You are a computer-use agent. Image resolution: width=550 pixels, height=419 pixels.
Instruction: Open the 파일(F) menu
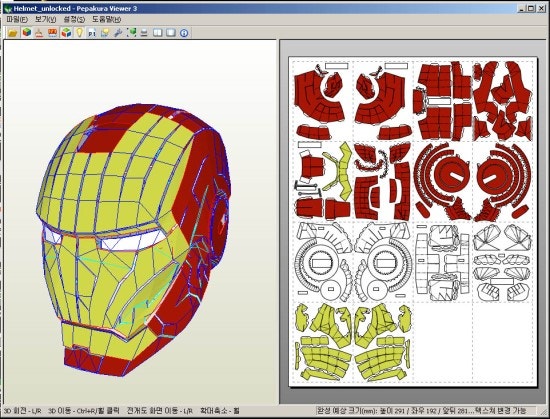pyautogui.click(x=16, y=20)
